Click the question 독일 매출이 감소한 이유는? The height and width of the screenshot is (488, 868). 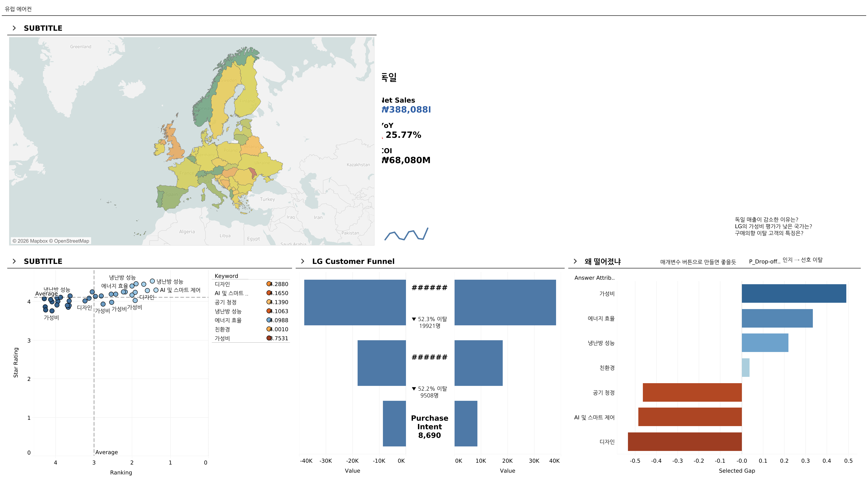click(766, 219)
